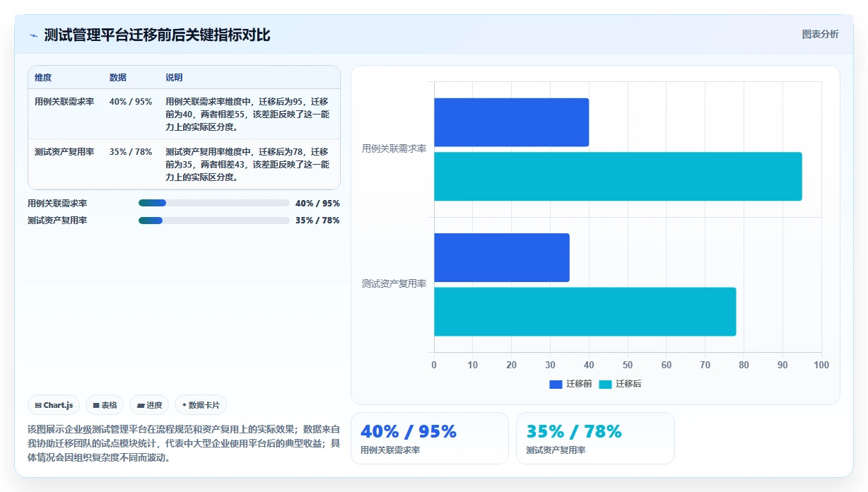Screen dimensions: 868x492
Task: Select the 进度 tag chip
Action: 149,405
